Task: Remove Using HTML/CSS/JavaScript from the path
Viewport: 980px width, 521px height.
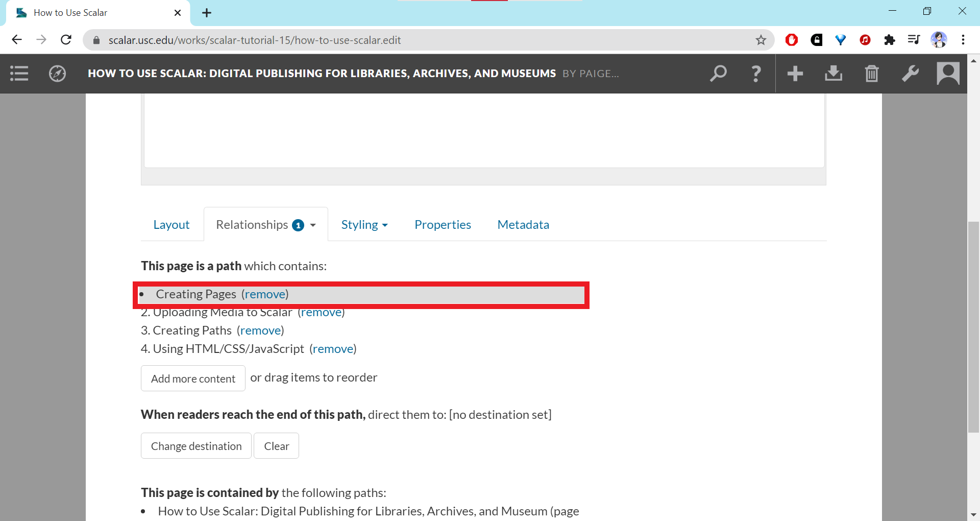Action: coord(333,349)
